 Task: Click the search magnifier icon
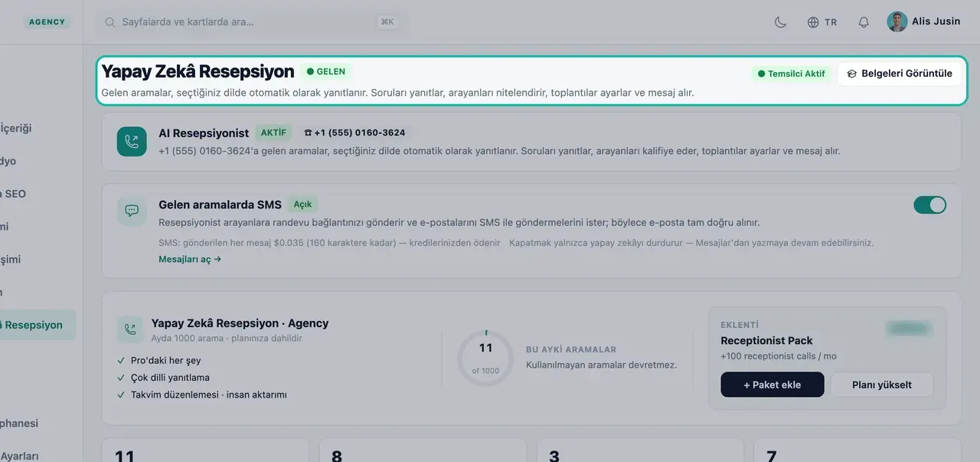(110, 22)
